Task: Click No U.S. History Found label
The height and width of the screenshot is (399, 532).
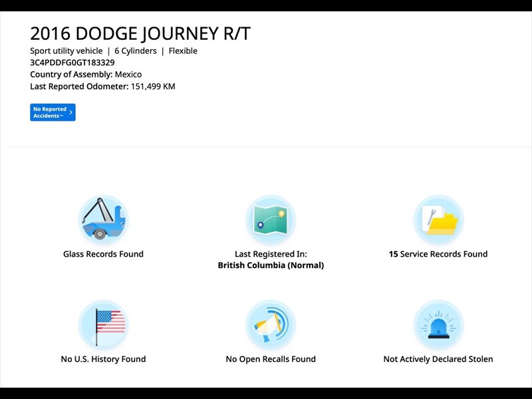Action: click(104, 359)
